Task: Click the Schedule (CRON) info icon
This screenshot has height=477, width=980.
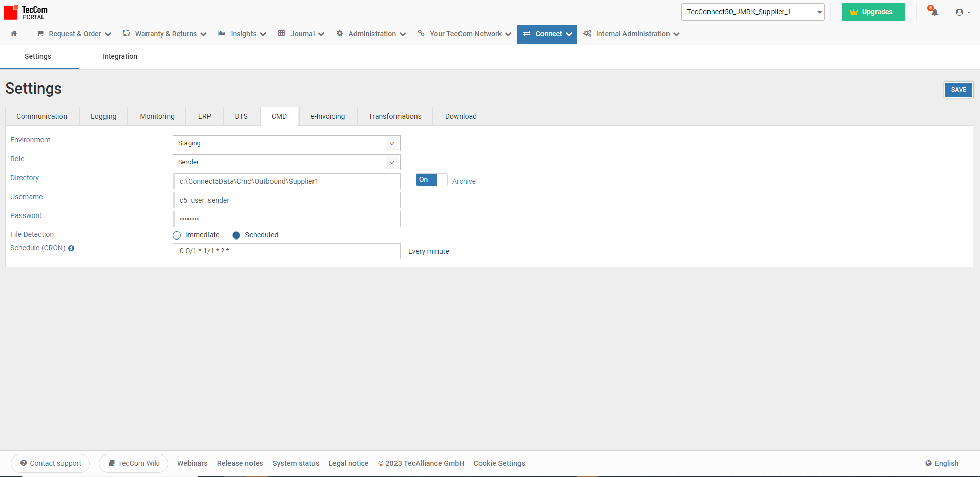Action: click(x=71, y=248)
